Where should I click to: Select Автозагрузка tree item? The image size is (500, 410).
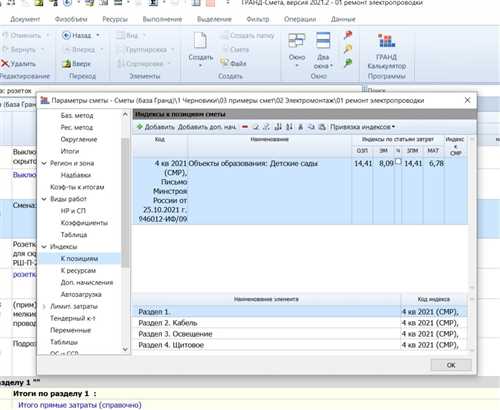81,294
